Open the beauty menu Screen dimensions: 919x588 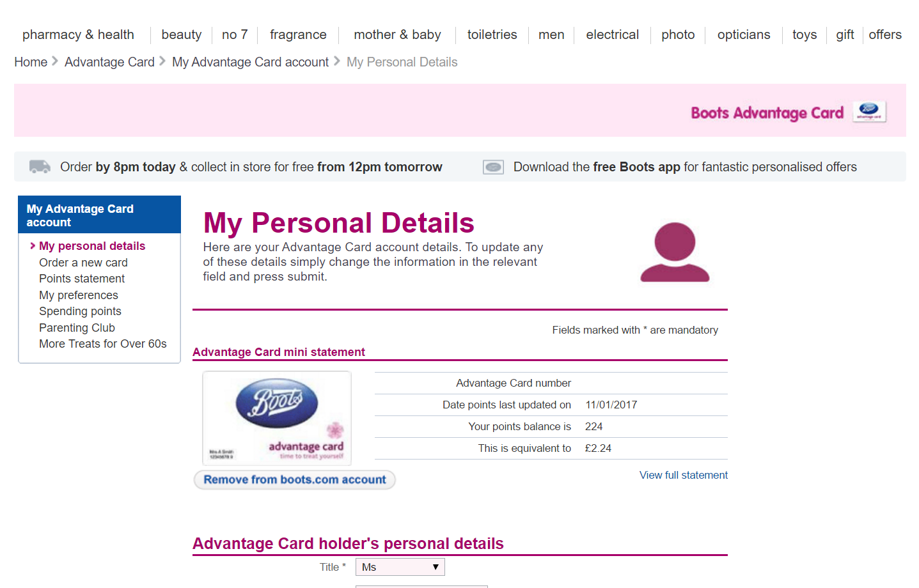[x=181, y=35]
